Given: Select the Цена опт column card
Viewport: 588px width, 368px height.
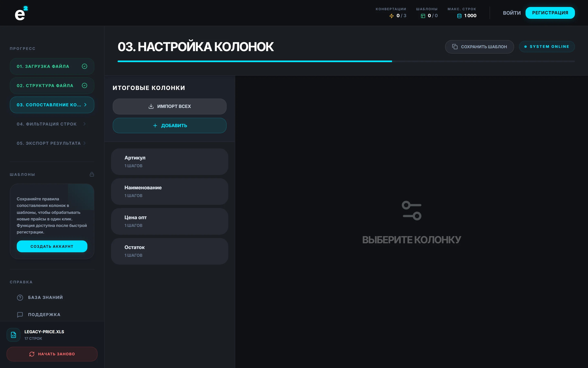Looking at the screenshot, I should (170, 221).
